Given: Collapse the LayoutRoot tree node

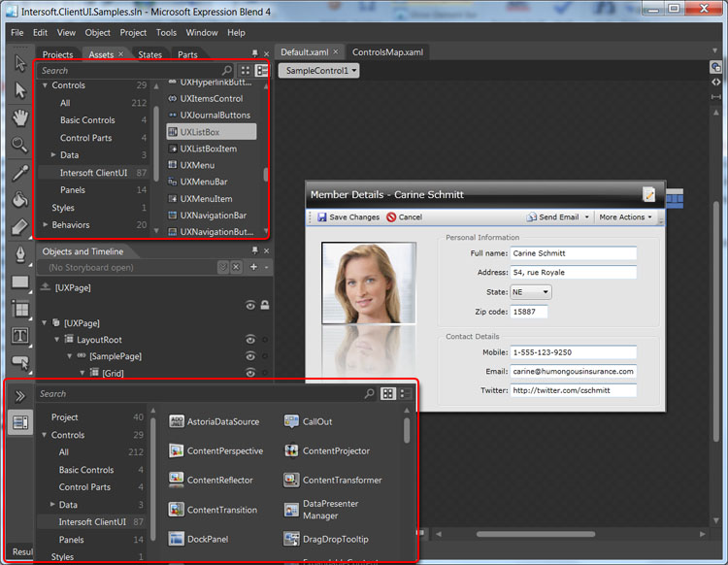Looking at the screenshot, I should coord(57,340).
